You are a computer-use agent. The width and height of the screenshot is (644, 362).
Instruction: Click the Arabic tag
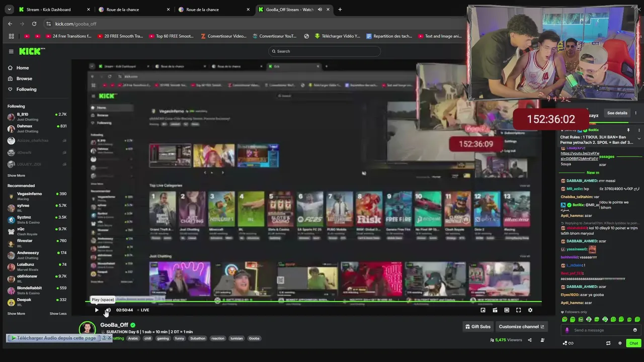click(x=133, y=338)
